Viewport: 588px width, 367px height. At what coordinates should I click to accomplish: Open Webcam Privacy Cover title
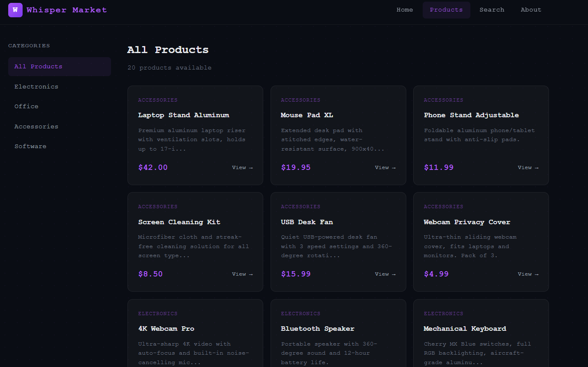tap(467, 222)
